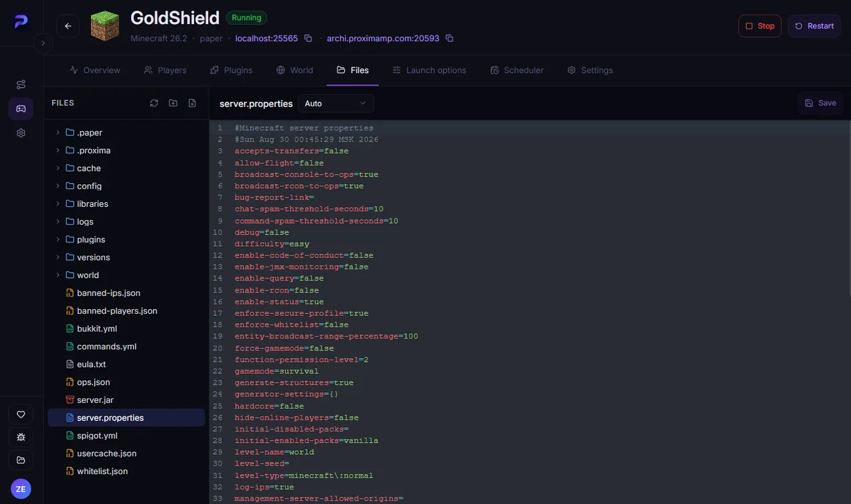Click the GoldShield grass block thumbnail
The width and height of the screenshot is (851, 504).
[x=104, y=26]
